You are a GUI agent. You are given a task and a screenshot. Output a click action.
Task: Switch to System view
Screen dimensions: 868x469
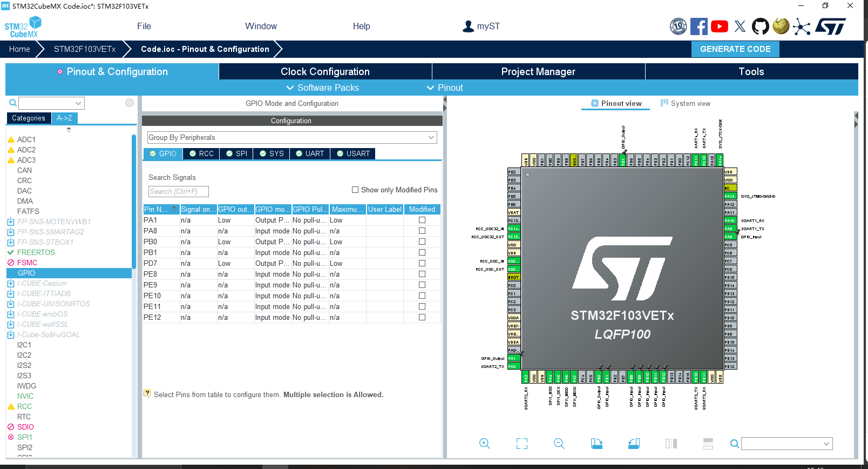coord(686,103)
